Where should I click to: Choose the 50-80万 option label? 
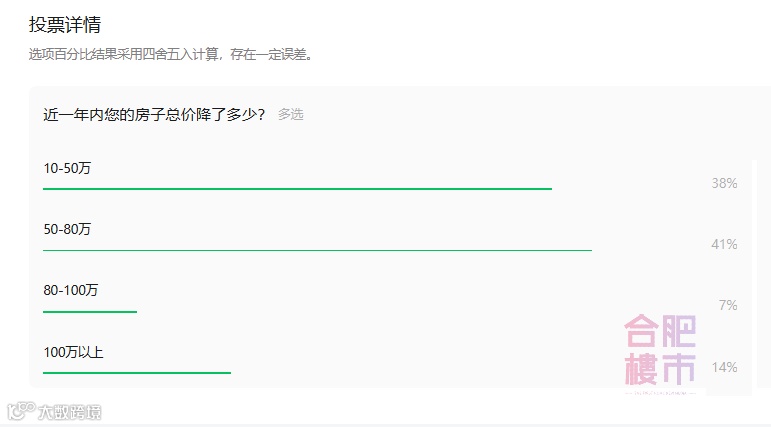tap(67, 229)
